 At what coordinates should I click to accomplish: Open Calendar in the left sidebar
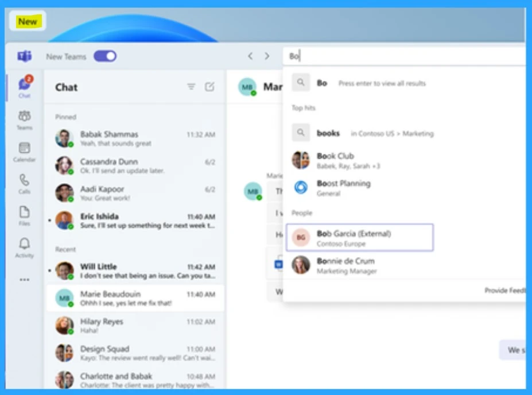[x=25, y=152]
